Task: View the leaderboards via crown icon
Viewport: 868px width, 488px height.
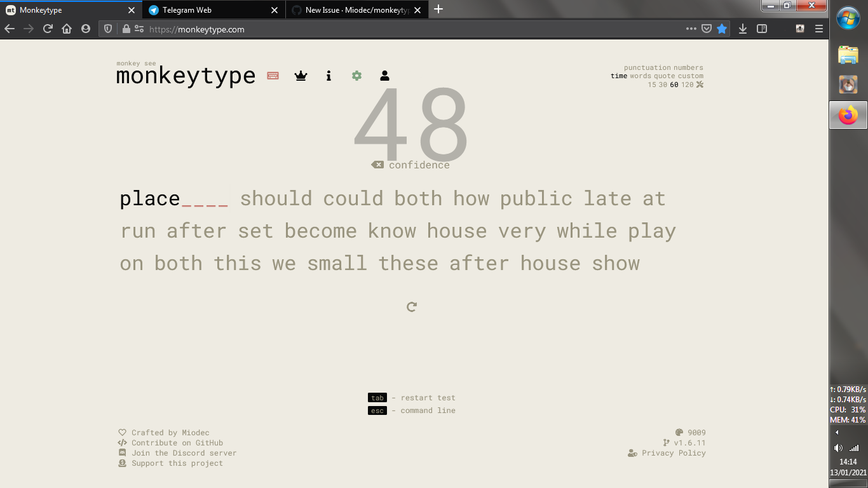Action: click(301, 76)
